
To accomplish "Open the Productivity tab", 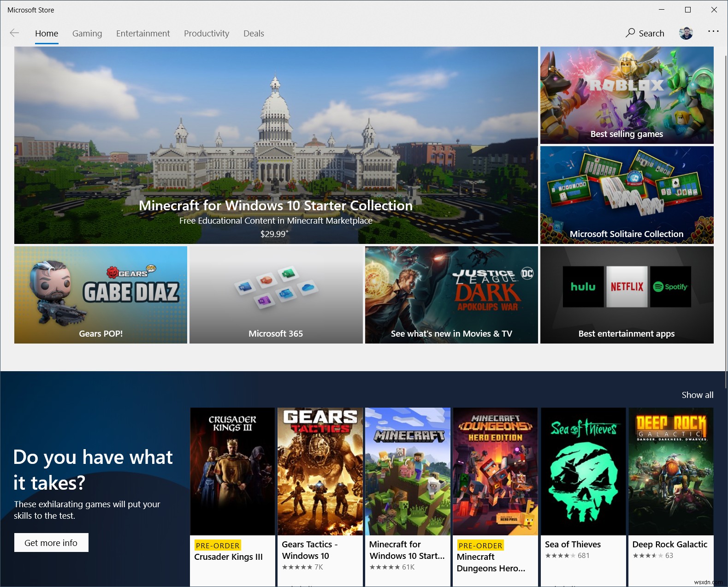I will point(207,34).
